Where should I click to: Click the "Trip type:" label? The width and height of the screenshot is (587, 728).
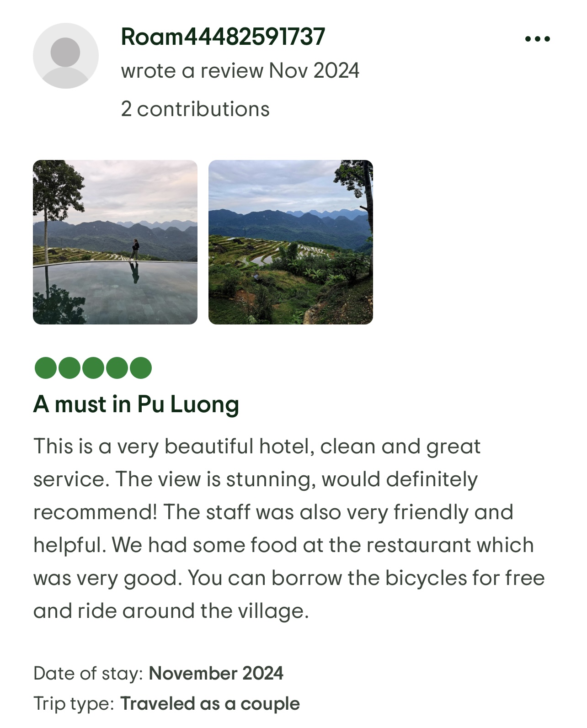(73, 704)
